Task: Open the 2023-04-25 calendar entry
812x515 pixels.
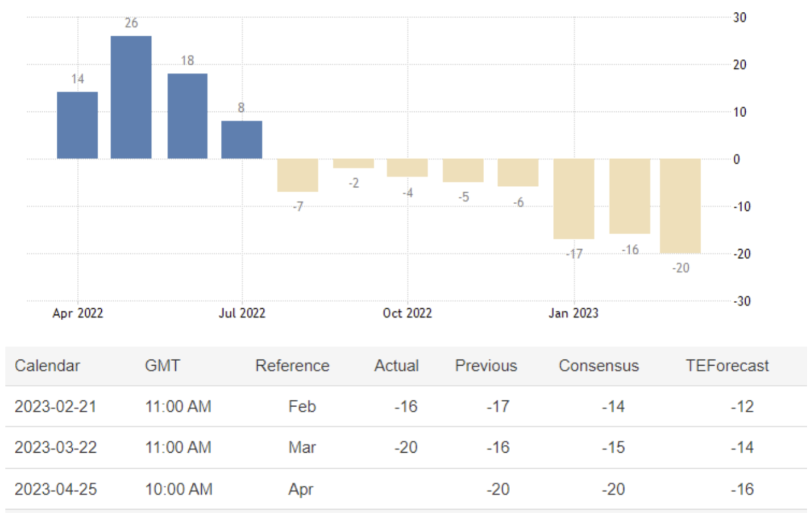Action: 56,490
